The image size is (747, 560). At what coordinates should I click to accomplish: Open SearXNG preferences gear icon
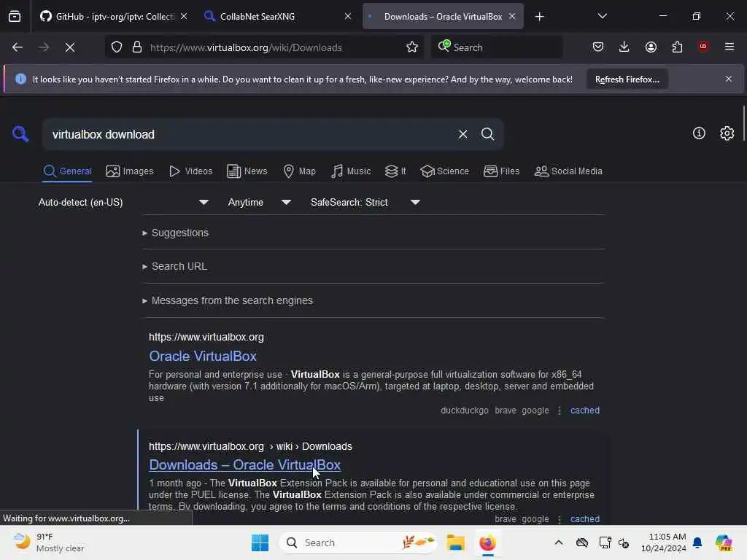point(727,133)
